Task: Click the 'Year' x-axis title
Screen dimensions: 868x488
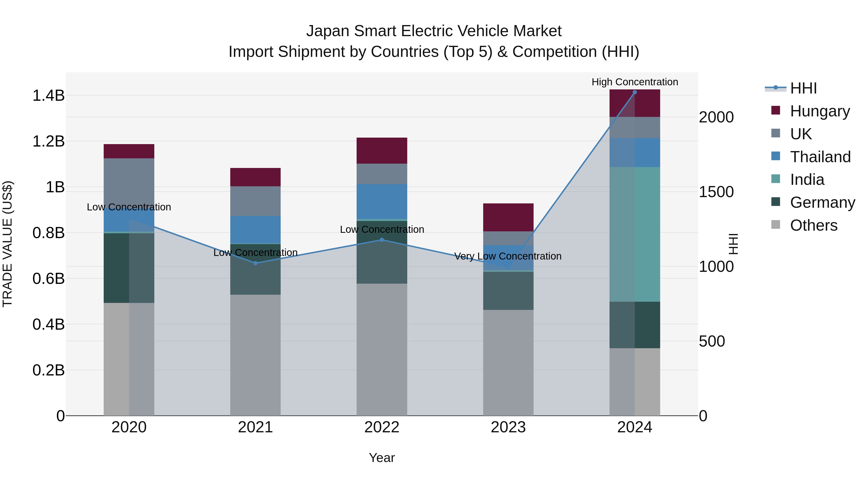Action: point(382,458)
